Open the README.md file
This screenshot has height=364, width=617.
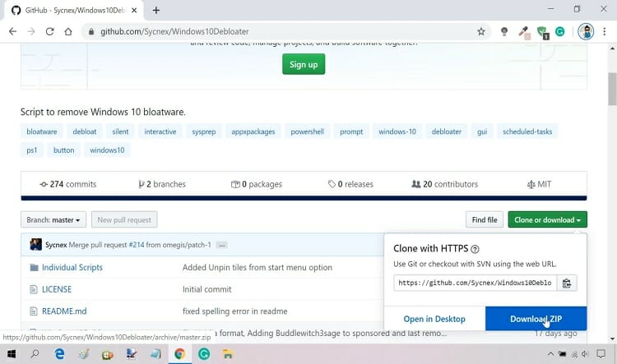[64, 311]
